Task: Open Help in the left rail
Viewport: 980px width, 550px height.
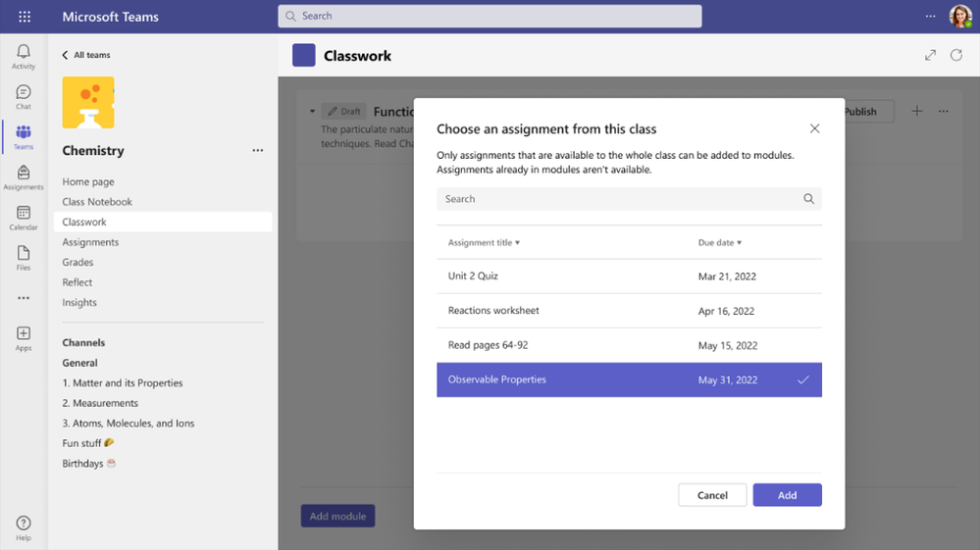Action: [24, 528]
